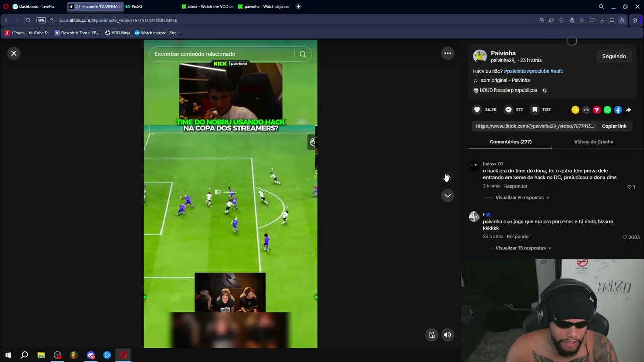644x362 pixels.
Task: Open the Italosx_01 commenter profile
Action: (493, 164)
